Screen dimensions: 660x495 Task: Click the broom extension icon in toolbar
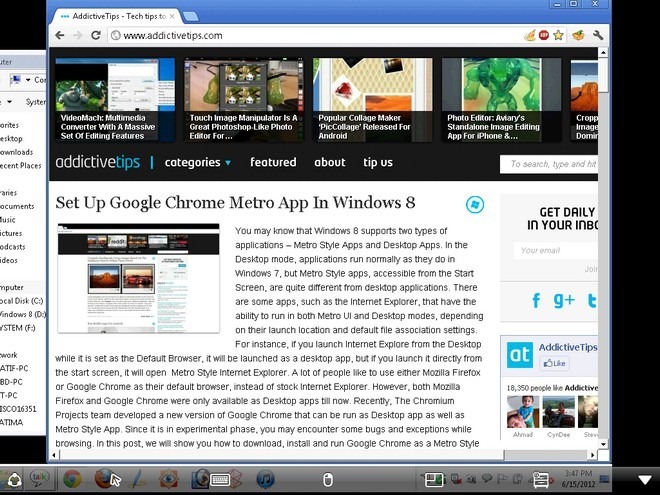point(530,35)
